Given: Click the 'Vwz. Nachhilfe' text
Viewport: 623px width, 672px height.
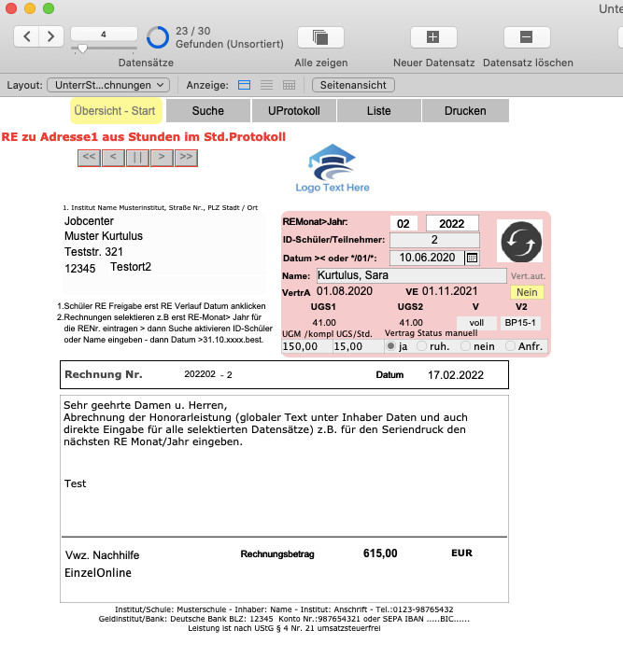Looking at the screenshot, I should (102, 555).
